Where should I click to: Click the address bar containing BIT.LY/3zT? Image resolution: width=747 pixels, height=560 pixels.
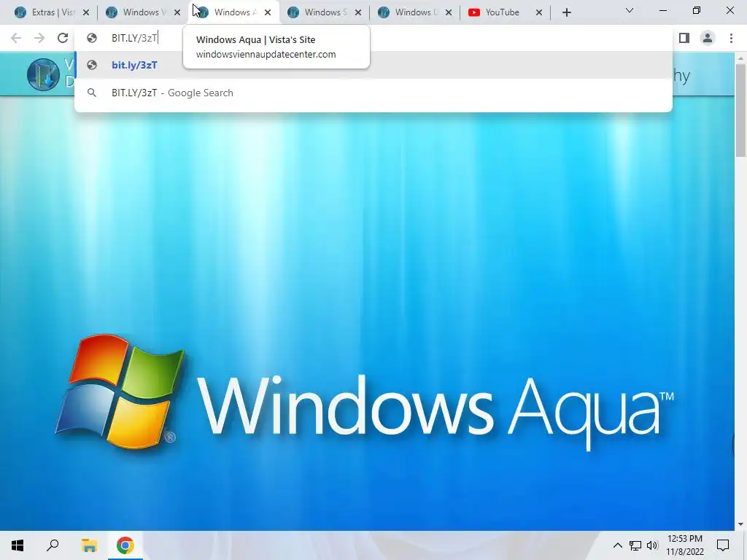(373, 38)
